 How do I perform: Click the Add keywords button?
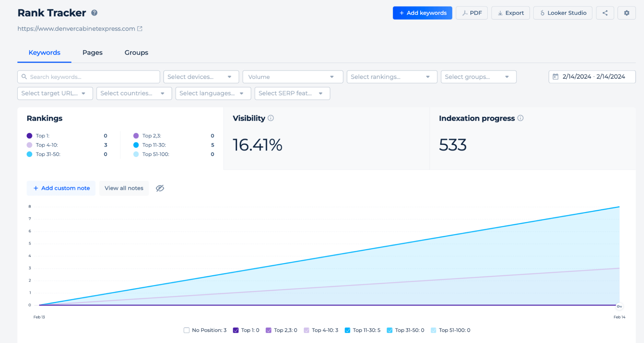(422, 13)
